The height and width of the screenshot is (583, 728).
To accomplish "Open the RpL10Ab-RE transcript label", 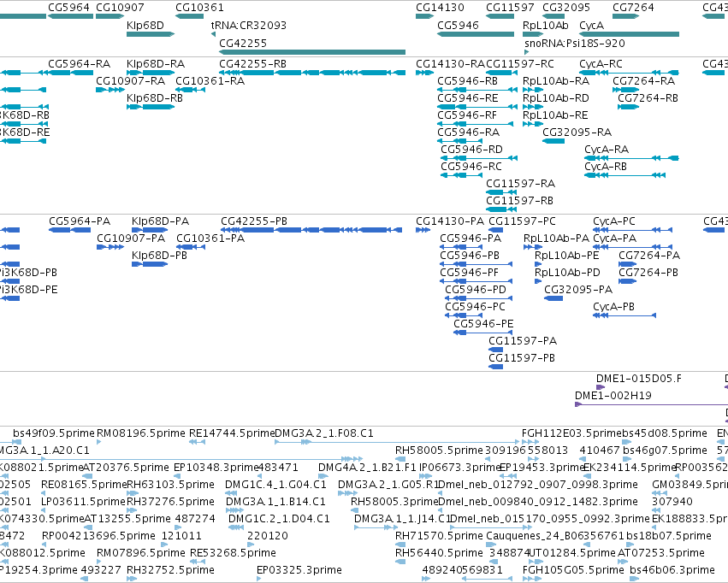I will pos(555,115).
